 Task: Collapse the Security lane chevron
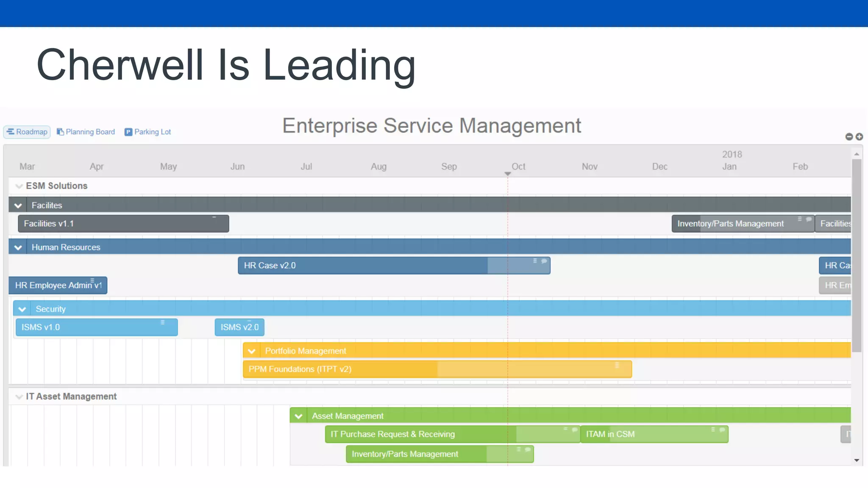pos(22,309)
